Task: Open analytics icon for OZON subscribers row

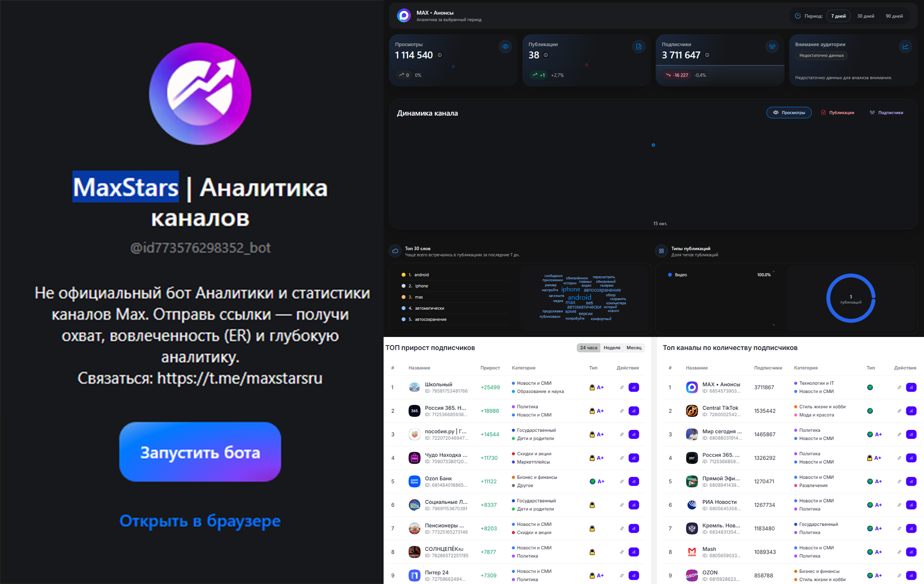Action: coord(911,576)
